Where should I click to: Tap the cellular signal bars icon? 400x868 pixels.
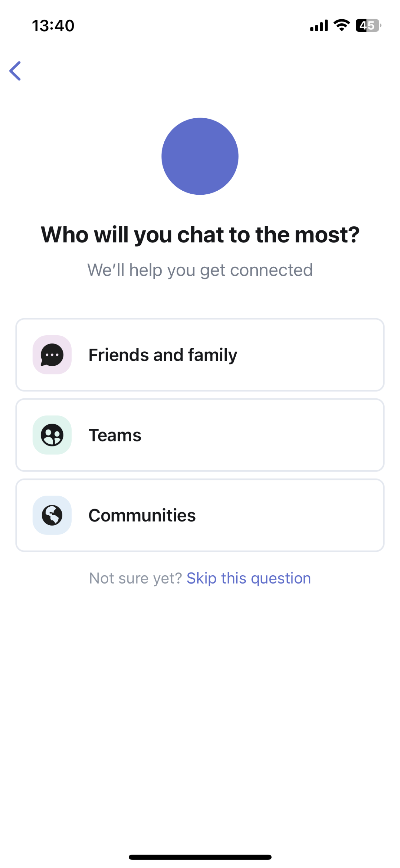click(x=319, y=25)
